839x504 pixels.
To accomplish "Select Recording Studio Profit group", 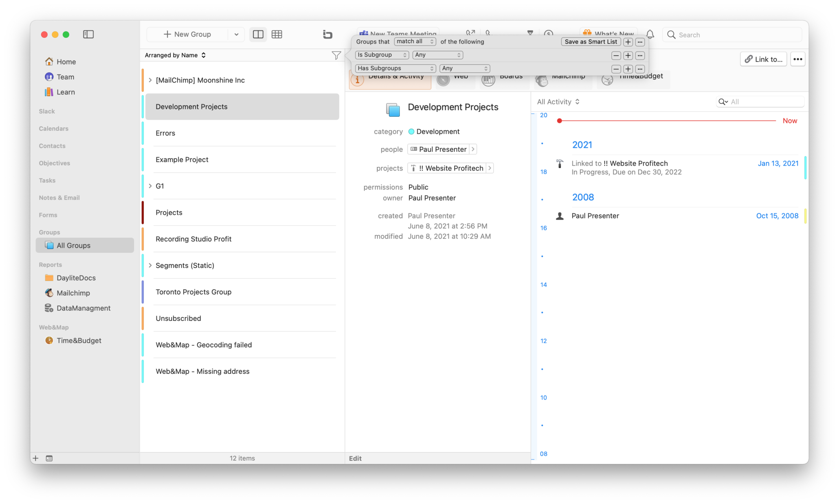I will tap(242, 239).
